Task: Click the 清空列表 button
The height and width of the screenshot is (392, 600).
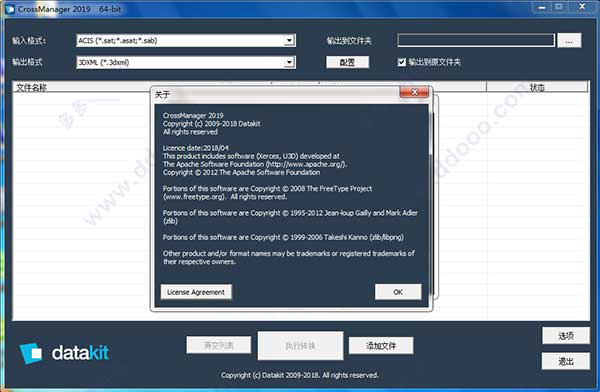Action: (x=218, y=345)
